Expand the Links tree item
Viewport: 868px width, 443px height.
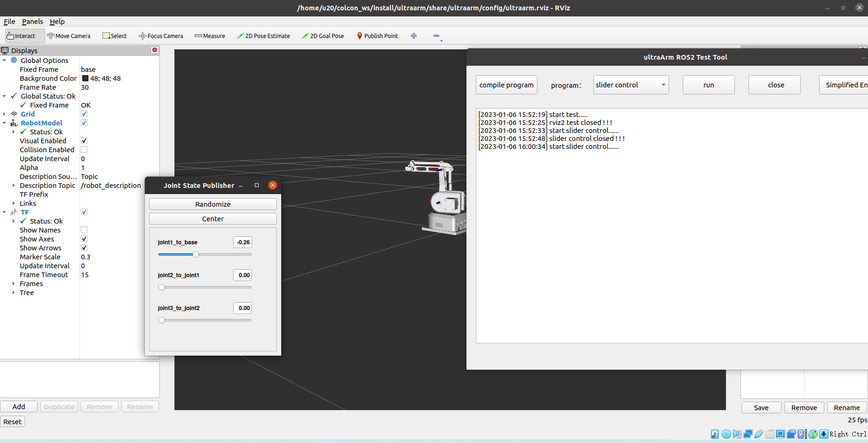pos(14,203)
